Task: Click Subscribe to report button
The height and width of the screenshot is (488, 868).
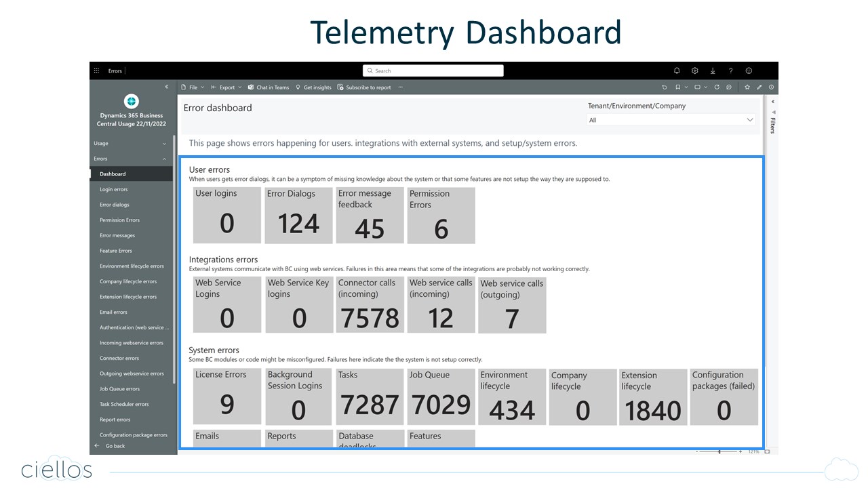Action: coord(364,87)
